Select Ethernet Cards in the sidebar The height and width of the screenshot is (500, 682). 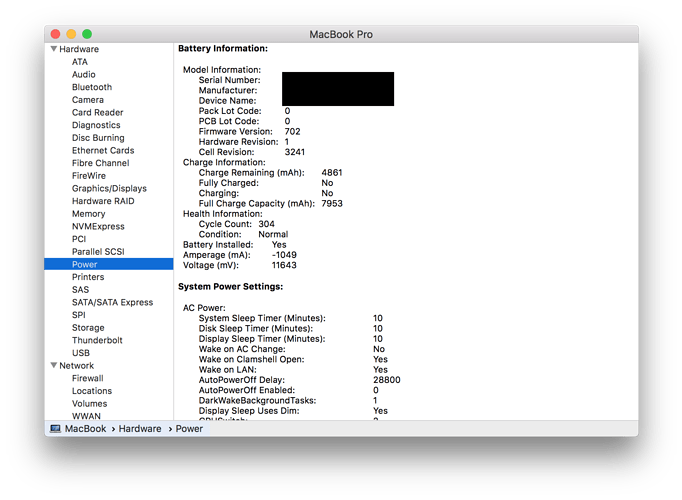pyautogui.click(x=103, y=150)
